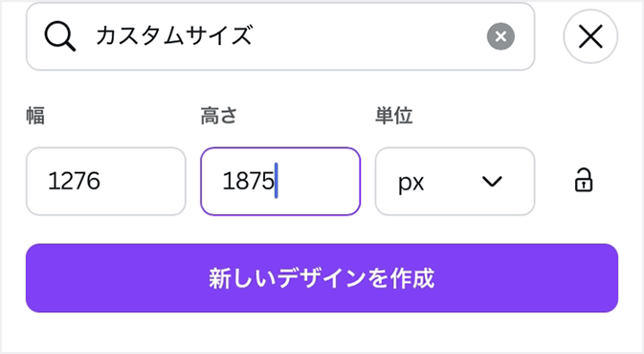This screenshot has width=644, height=354.
Task: Clear search text with gray x icon
Action: click(x=500, y=36)
